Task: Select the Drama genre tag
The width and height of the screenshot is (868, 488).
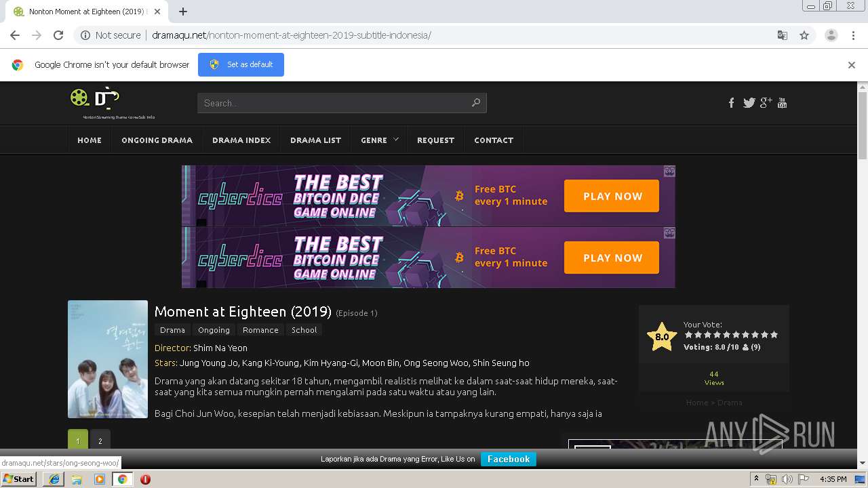Action: point(172,330)
